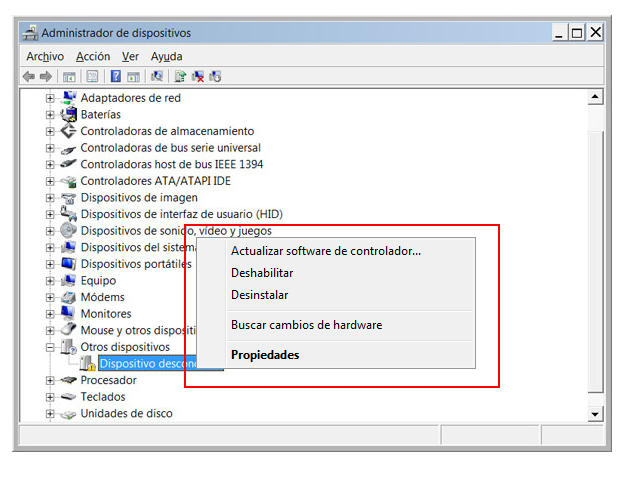Click the Unidades de disco drive icon
This screenshot has height=503, width=626.
click(68, 415)
